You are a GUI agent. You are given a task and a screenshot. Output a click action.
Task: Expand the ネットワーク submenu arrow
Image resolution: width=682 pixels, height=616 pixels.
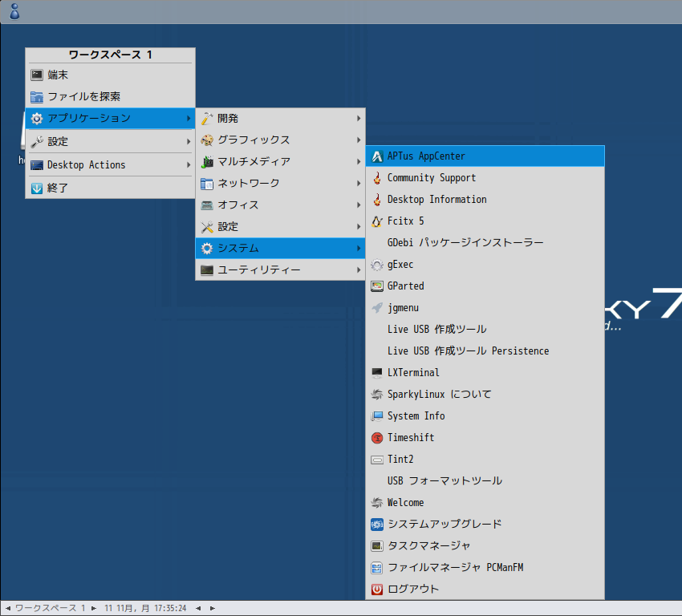point(359,184)
